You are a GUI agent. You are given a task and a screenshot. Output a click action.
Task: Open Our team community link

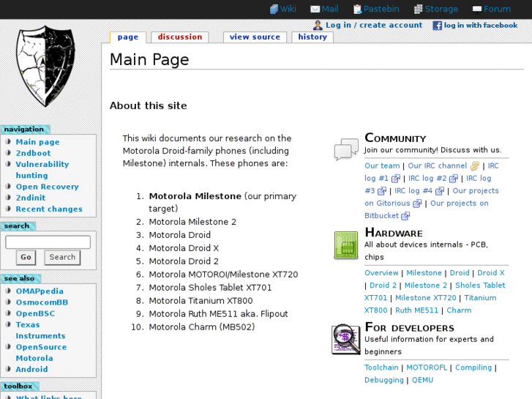tap(382, 166)
